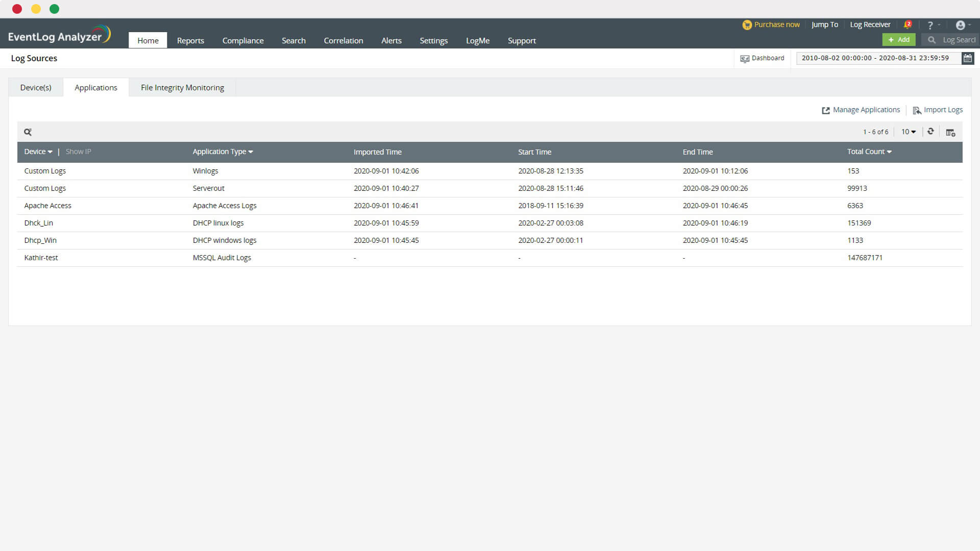Open the Dashboard view button
Screen dimensions: 980x551
click(x=762, y=58)
